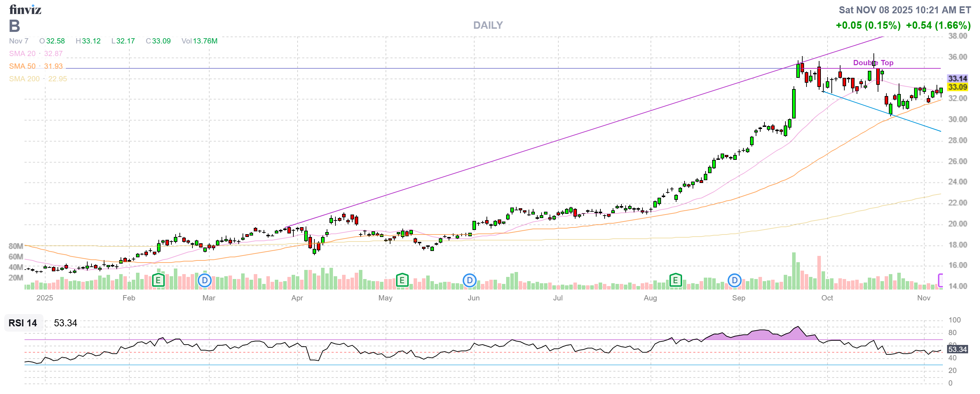Click the August earnings E marker

pyautogui.click(x=675, y=281)
